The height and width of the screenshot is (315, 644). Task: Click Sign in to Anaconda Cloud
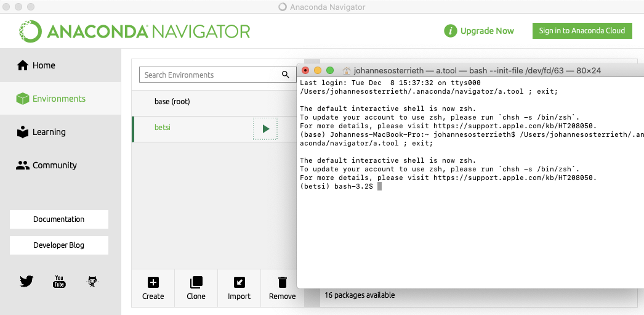pos(582,31)
